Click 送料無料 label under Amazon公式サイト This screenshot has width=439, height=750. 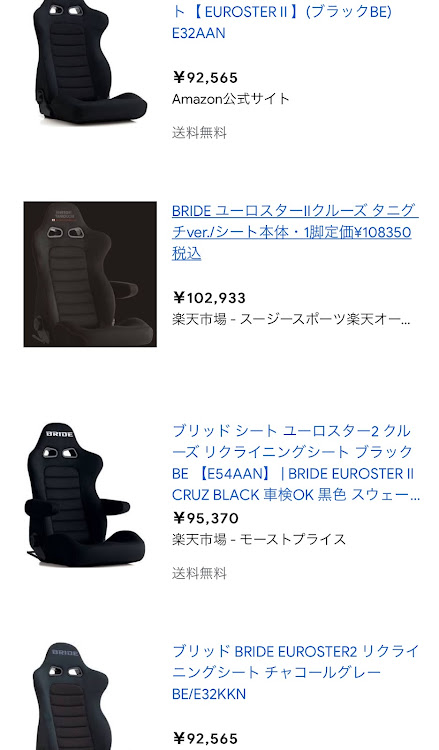[199, 132]
